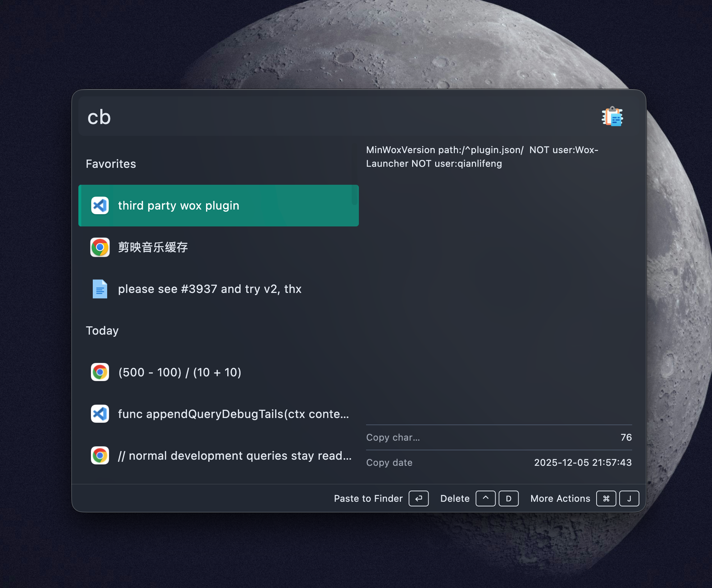Select the 'func appendQueryDebugTails(ctx conte...' entry
This screenshot has height=588, width=712.
(219, 414)
